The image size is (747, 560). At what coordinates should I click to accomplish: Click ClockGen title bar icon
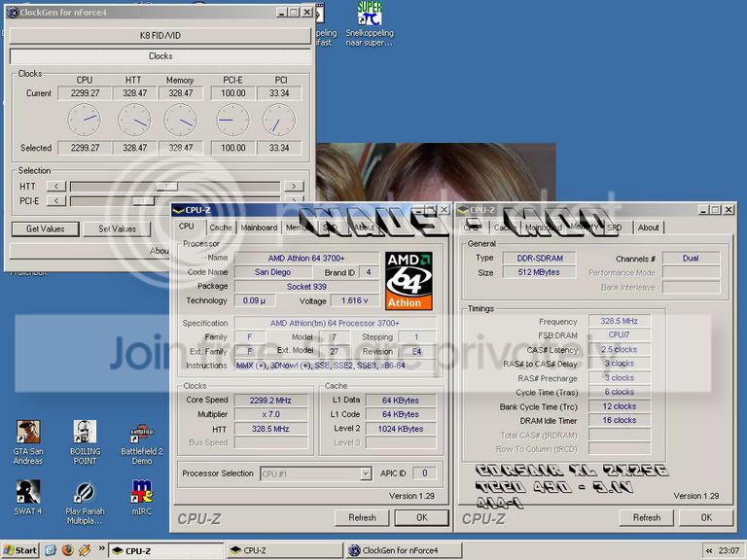[x=13, y=13]
